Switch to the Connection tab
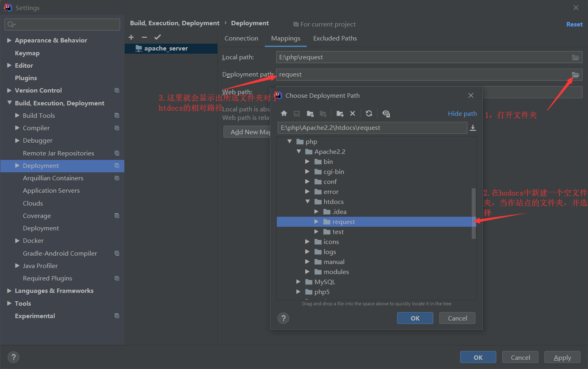Viewport: 588px width, 369px height. (241, 38)
